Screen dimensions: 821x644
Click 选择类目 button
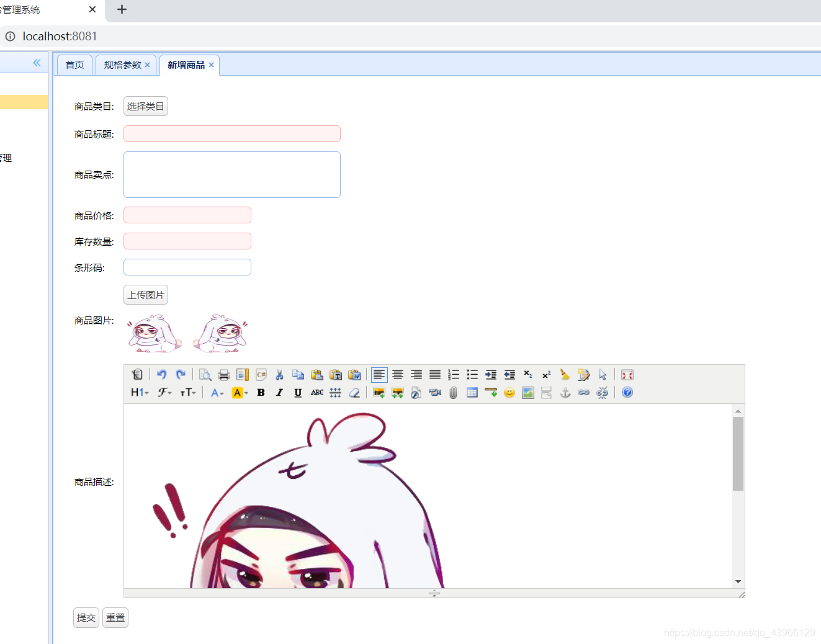tap(146, 106)
